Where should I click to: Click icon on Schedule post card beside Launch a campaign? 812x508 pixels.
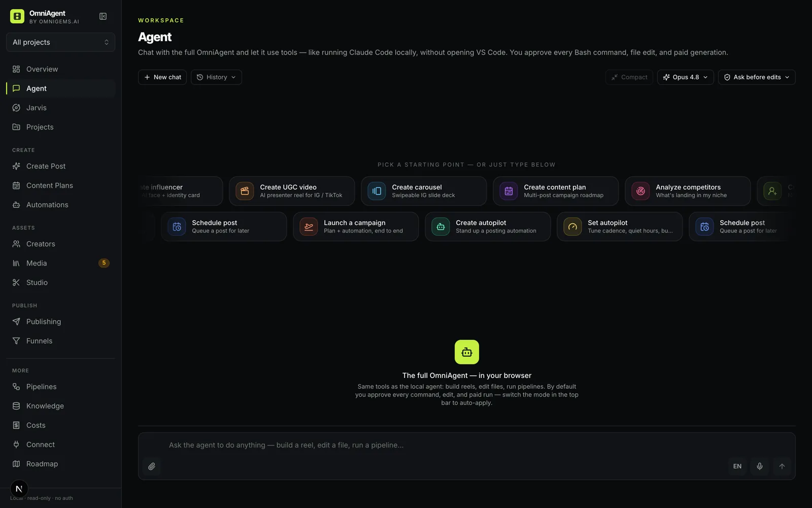(x=177, y=227)
